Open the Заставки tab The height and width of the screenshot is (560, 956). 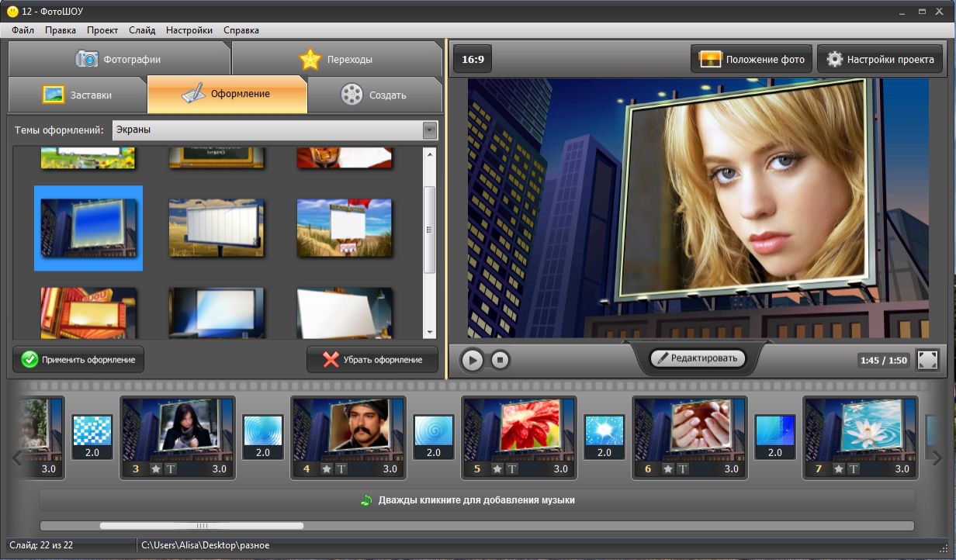click(78, 95)
